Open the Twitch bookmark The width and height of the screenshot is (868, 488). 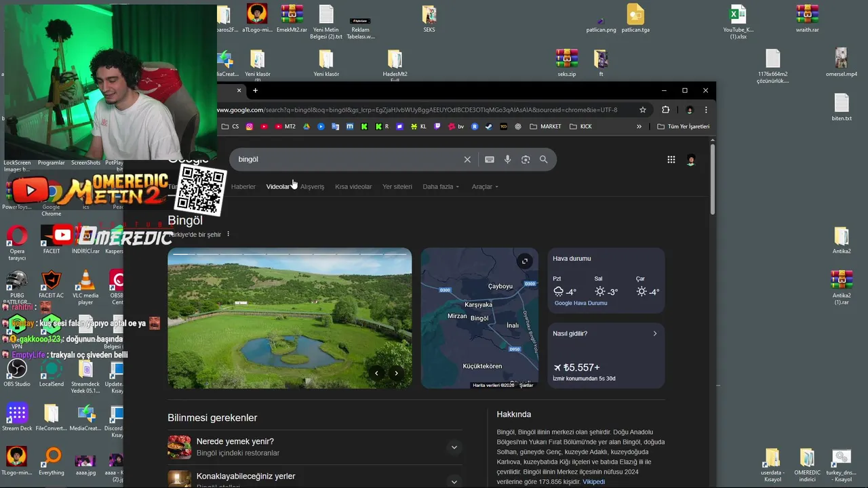[437, 126]
